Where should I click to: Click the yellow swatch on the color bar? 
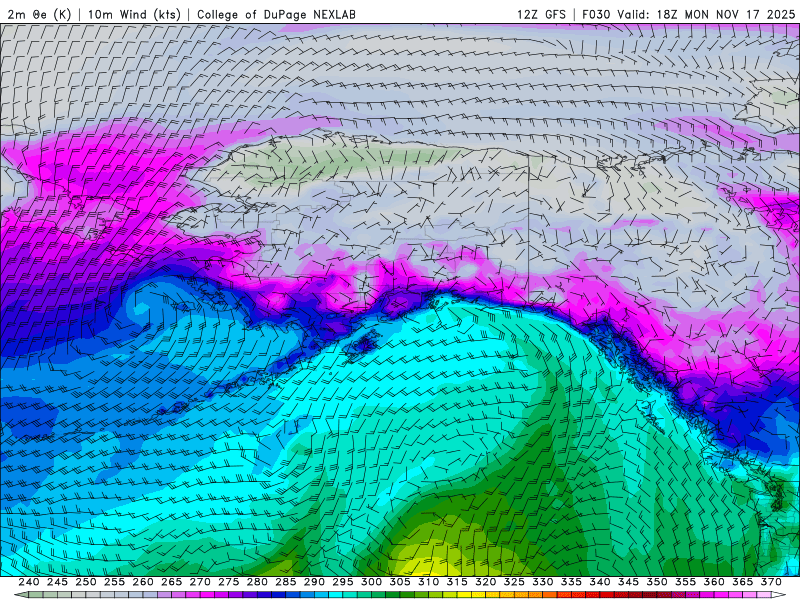464,595
